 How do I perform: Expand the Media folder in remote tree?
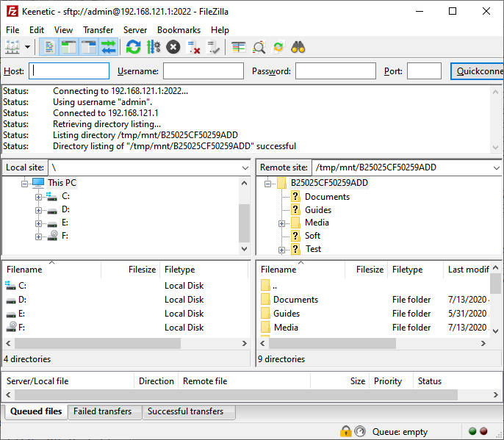click(281, 223)
